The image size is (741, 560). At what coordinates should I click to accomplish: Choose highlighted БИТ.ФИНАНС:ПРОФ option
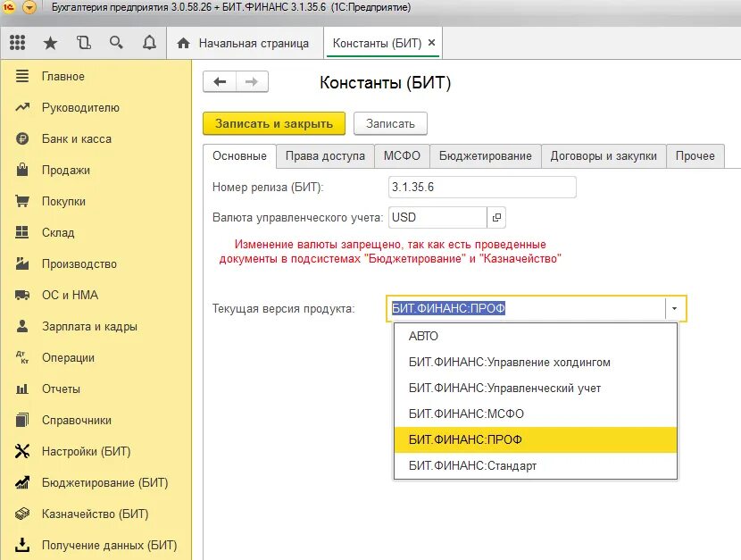[536, 440]
